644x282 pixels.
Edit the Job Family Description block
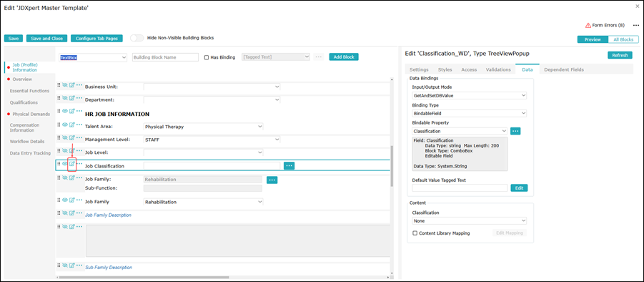[72, 213]
